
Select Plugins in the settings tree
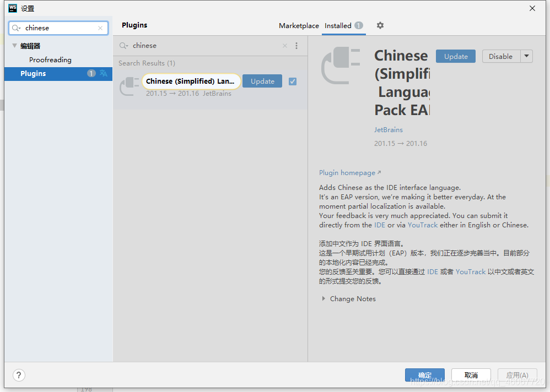58,74
